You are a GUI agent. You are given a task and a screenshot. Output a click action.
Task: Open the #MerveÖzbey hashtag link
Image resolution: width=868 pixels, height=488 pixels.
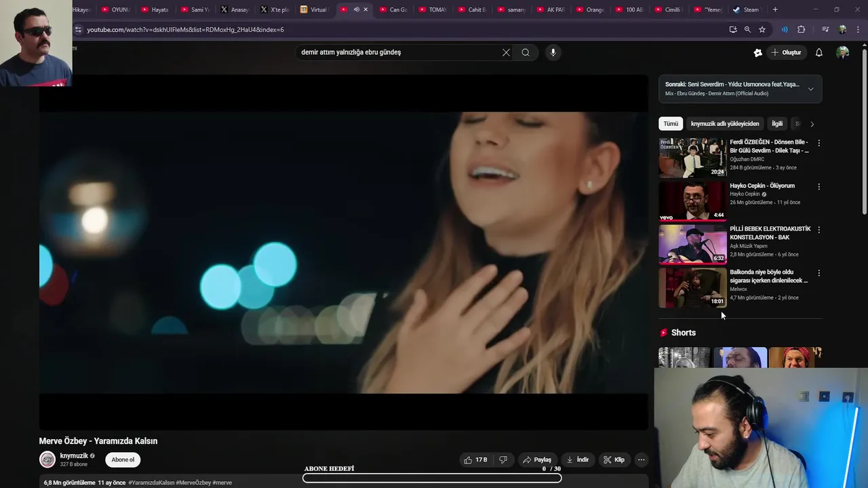[193, 483]
